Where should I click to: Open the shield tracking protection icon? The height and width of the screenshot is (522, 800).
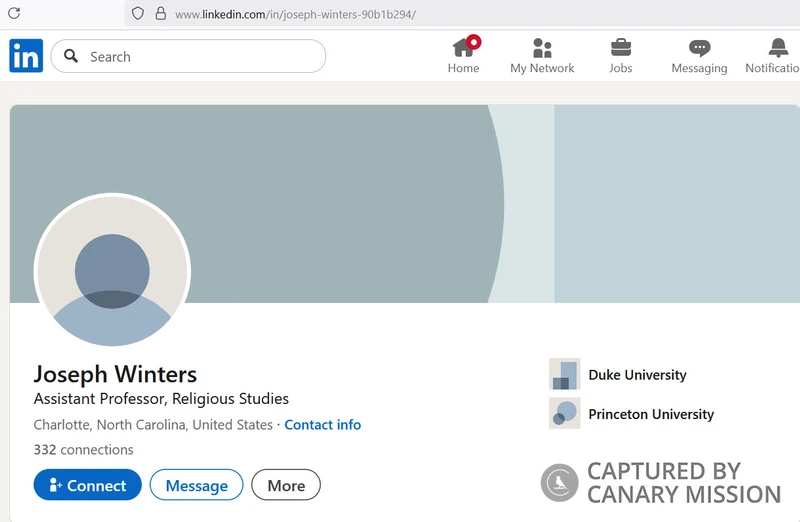coord(138,13)
